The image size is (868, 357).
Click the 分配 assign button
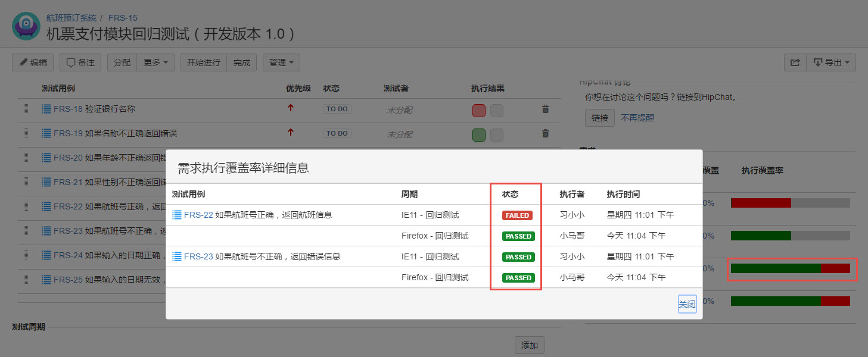(122, 62)
